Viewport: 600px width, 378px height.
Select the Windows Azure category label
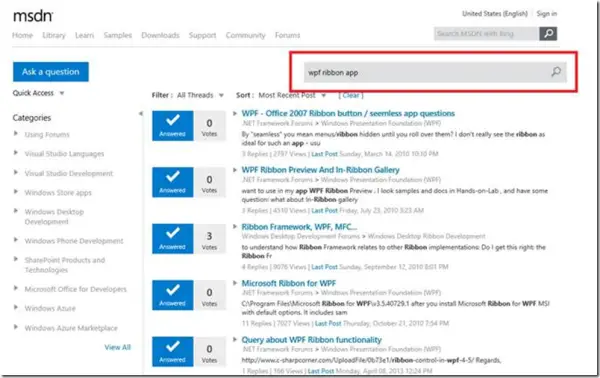tap(50, 308)
